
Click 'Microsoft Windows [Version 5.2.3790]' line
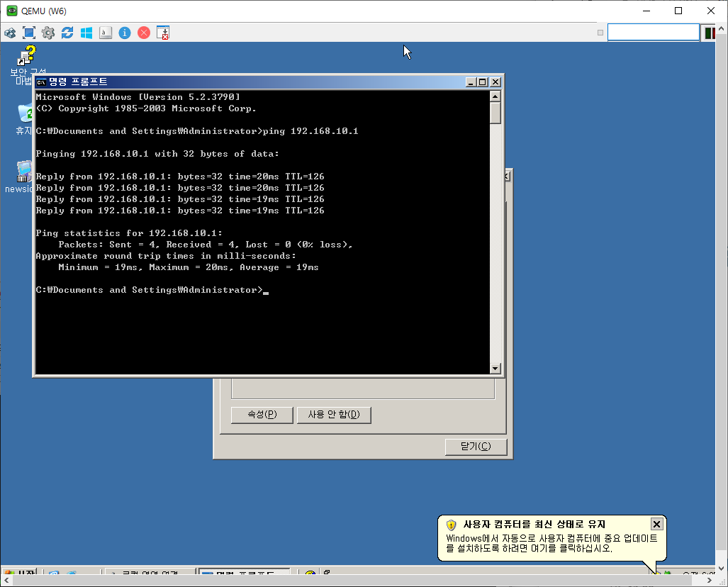(x=138, y=97)
